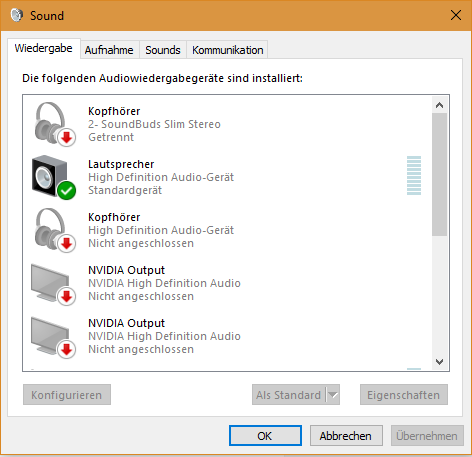The image size is (472, 457).
Task: Select the Lautsprecher device name
Action: tap(121, 164)
